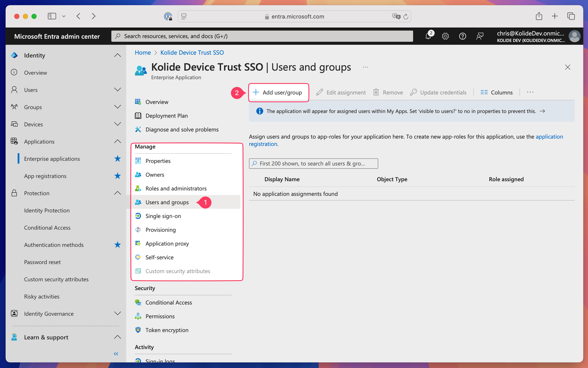Collapse the left navigation with double chevron
The width and height of the screenshot is (588, 368).
point(116,354)
